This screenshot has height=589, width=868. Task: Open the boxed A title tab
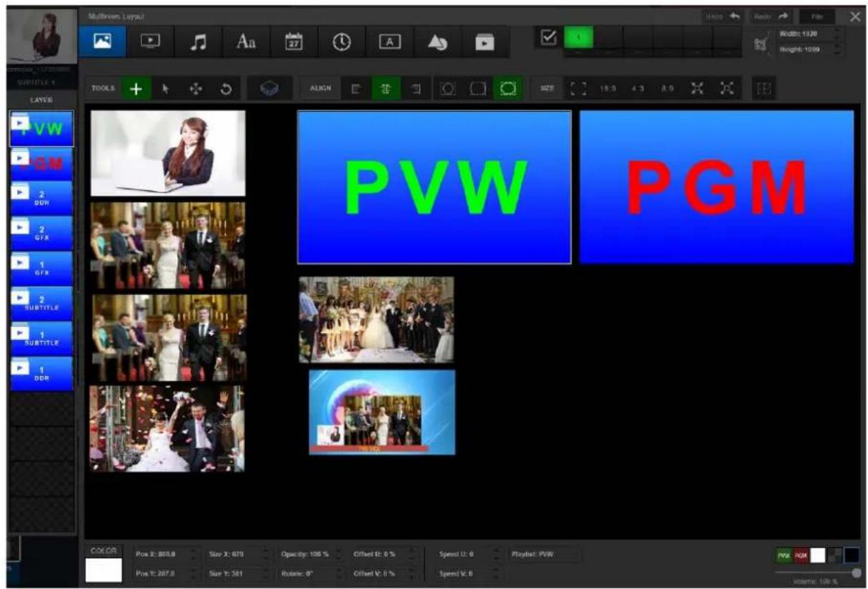[390, 42]
